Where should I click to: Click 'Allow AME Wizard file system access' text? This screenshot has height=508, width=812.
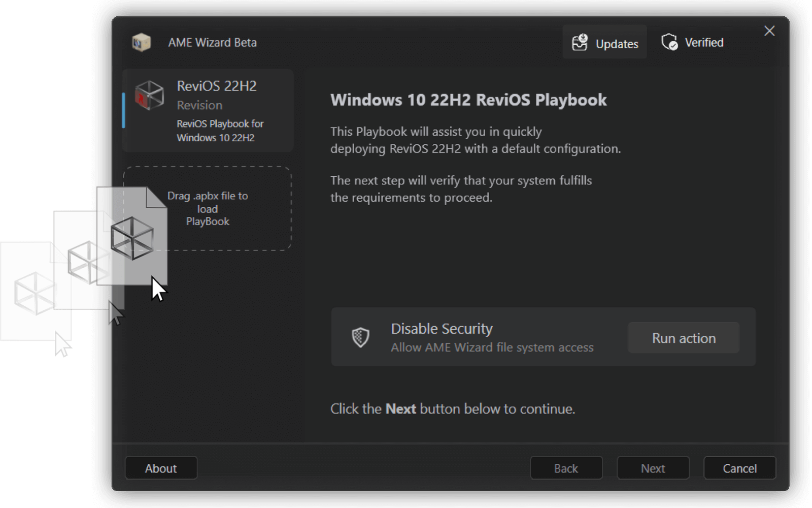492,347
